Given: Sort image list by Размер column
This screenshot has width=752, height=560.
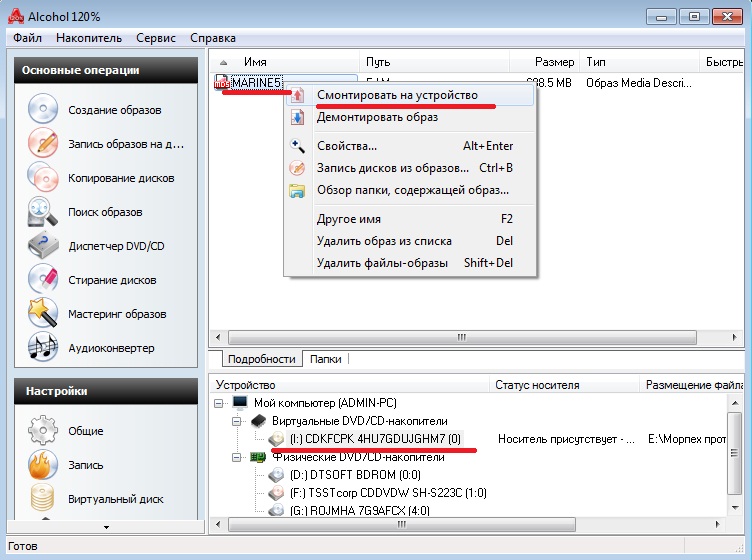Looking at the screenshot, I should click(x=543, y=62).
